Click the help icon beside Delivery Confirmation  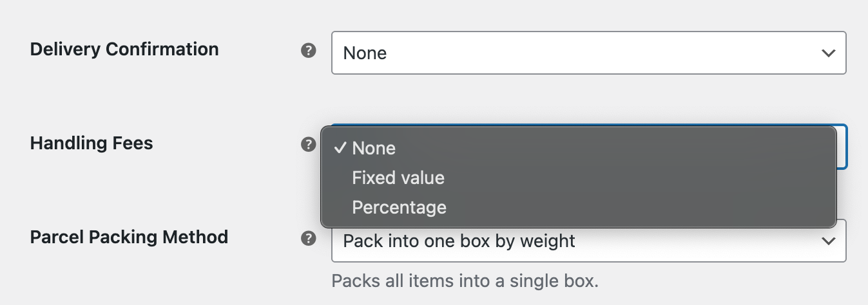[x=309, y=50]
